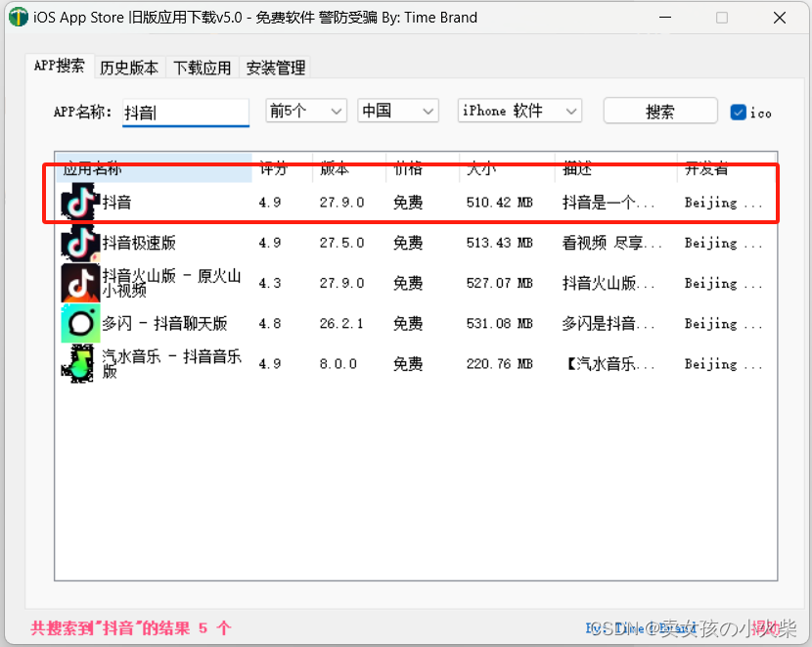Minimize the application window
Viewport: 812px width, 647px height.
(x=665, y=18)
